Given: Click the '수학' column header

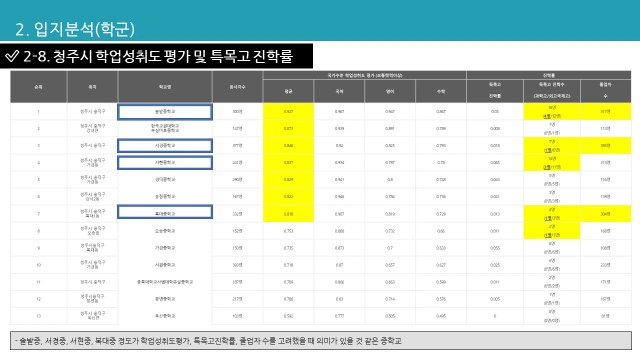Looking at the screenshot, I should 441,91.
